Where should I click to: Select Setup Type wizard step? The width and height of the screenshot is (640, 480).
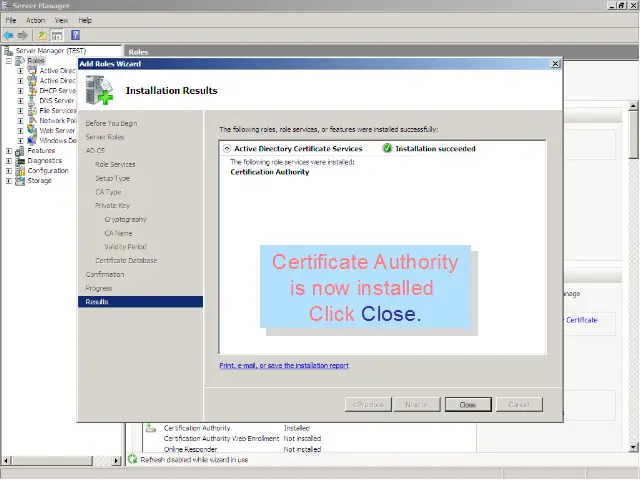(x=112, y=178)
